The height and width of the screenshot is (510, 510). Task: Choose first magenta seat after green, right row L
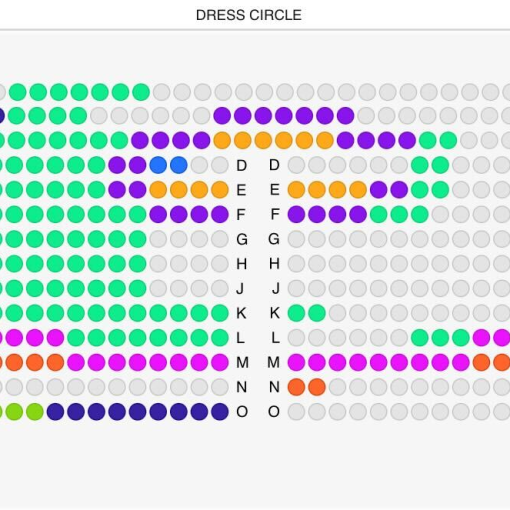pos(481,338)
